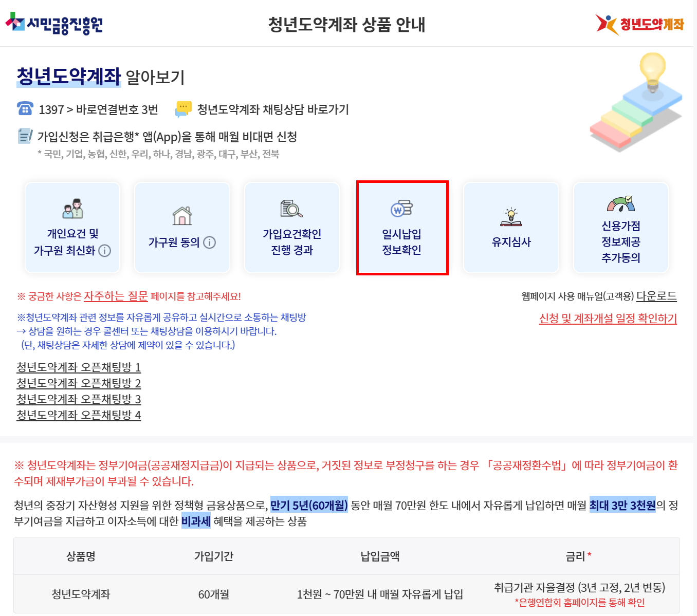This screenshot has width=697, height=616.
Task: Click the 청년도약계좌 table cell
Action: pos(81,594)
